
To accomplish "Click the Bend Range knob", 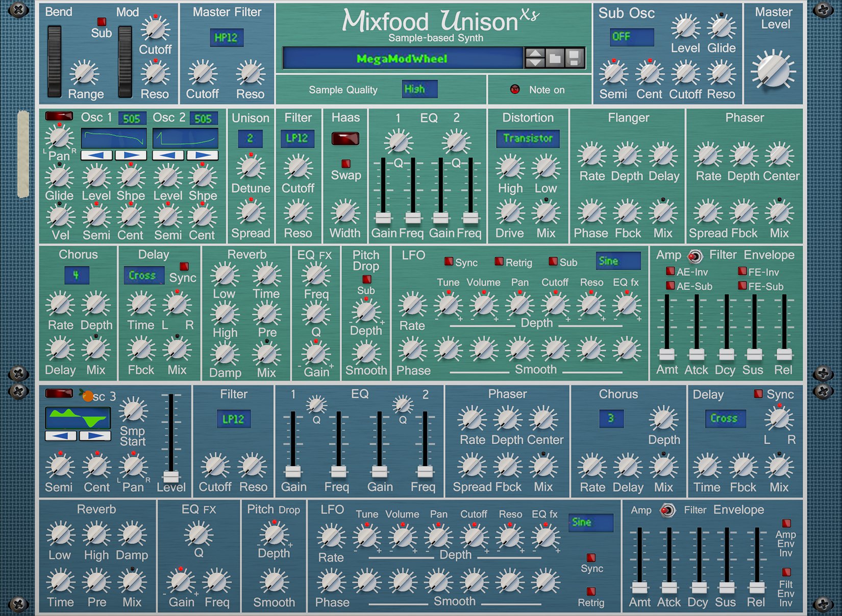I will tap(84, 73).
